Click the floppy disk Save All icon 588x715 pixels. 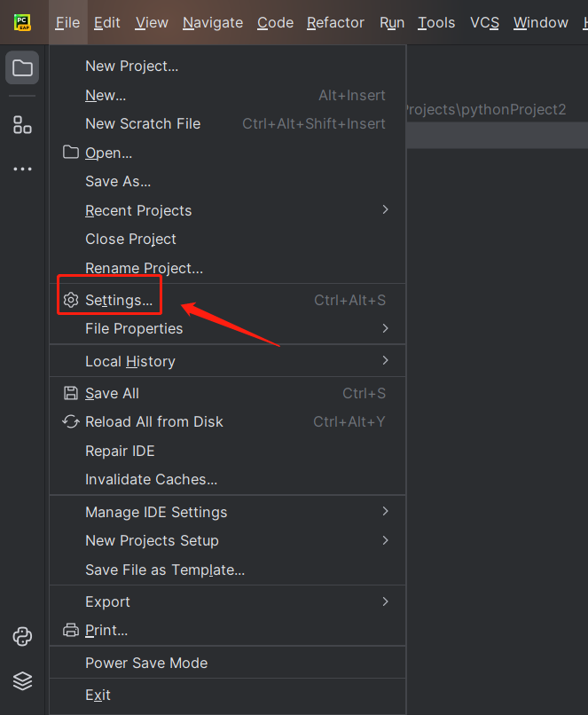point(71,393)
